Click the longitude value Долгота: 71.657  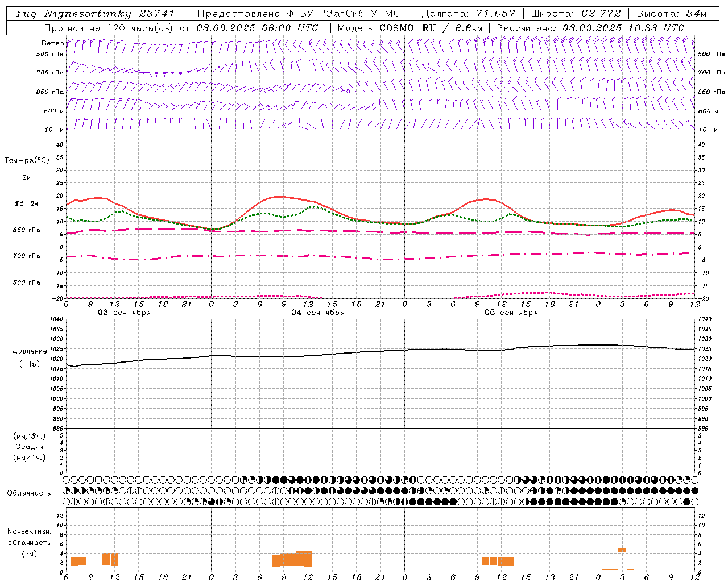point(469,14)
